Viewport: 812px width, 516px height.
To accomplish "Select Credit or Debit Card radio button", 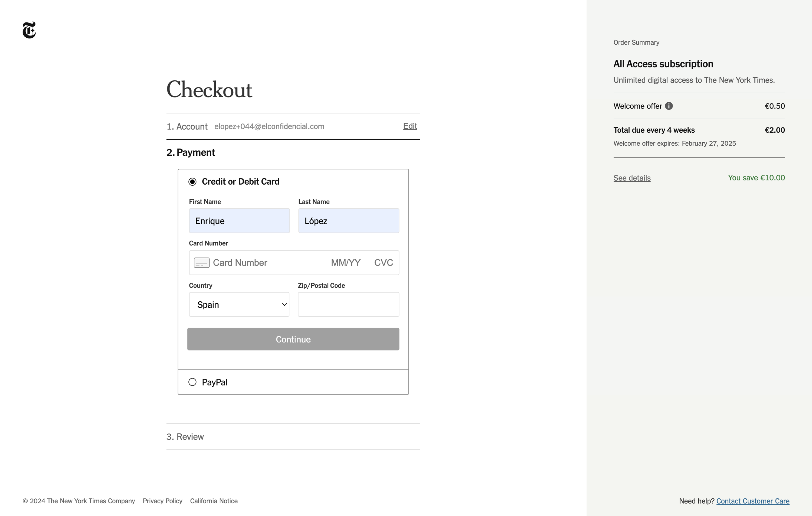I will tap(192, 182).
